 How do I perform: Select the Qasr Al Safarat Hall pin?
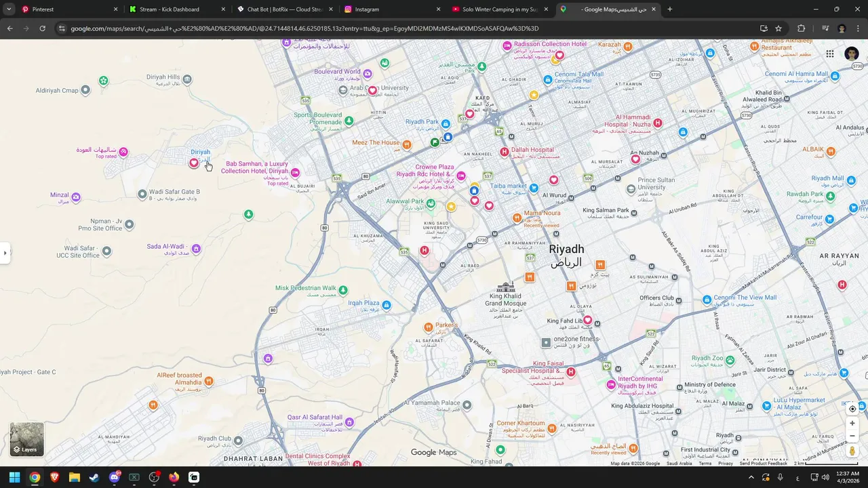click(349, 422)
